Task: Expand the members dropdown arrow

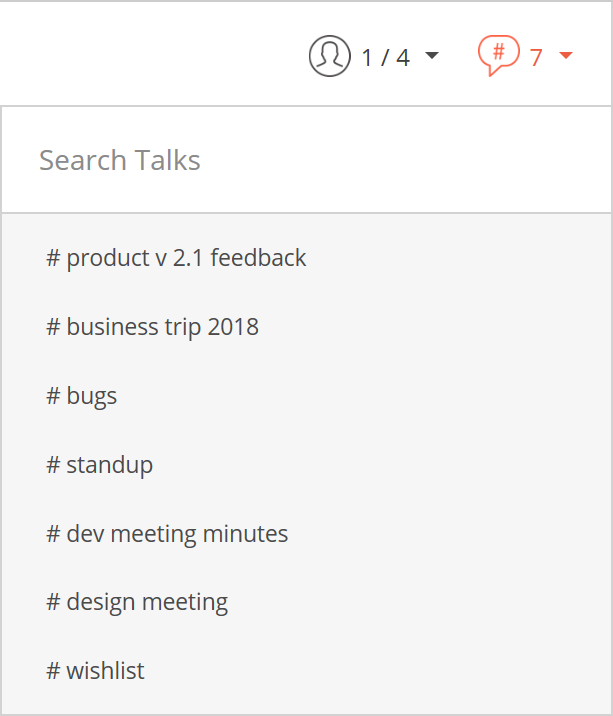Action: [x=432, y=55]
